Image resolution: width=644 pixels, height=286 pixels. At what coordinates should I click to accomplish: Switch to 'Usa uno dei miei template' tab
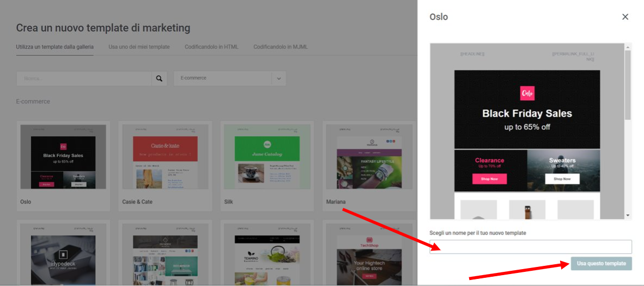[x=139, y=47]
